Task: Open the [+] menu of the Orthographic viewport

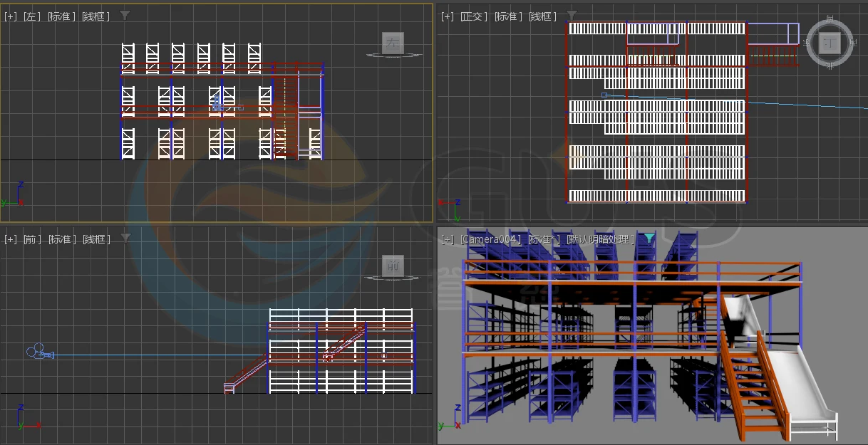Action: tap(447, 16)
